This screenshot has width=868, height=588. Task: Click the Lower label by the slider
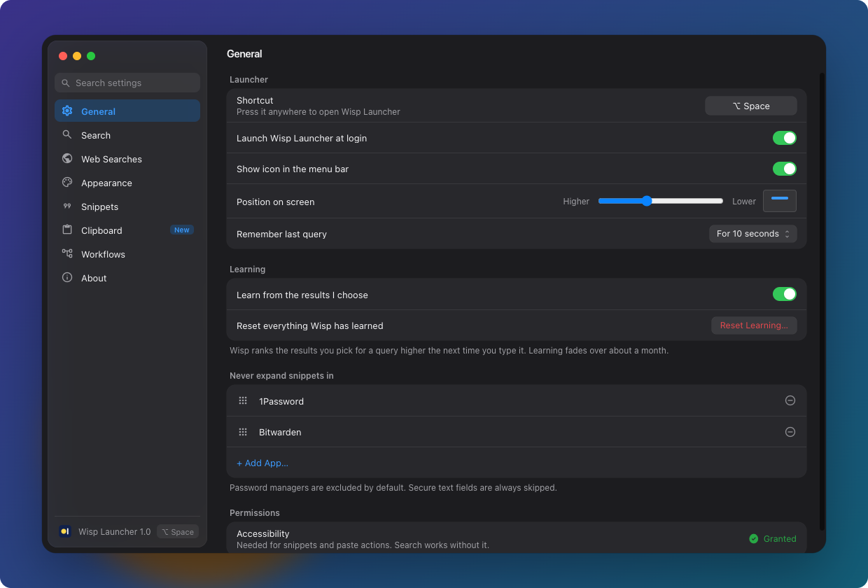coord(744,201)
